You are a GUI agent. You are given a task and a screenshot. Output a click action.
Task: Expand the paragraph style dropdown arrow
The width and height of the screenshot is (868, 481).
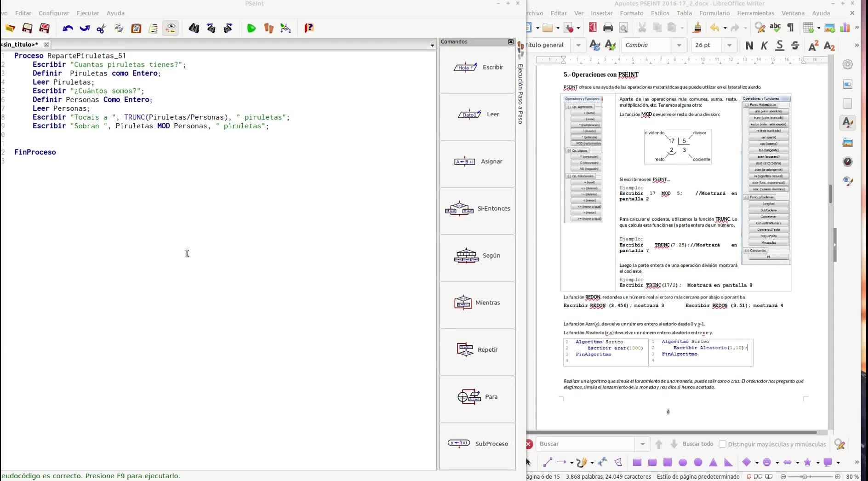click(578, 46)
